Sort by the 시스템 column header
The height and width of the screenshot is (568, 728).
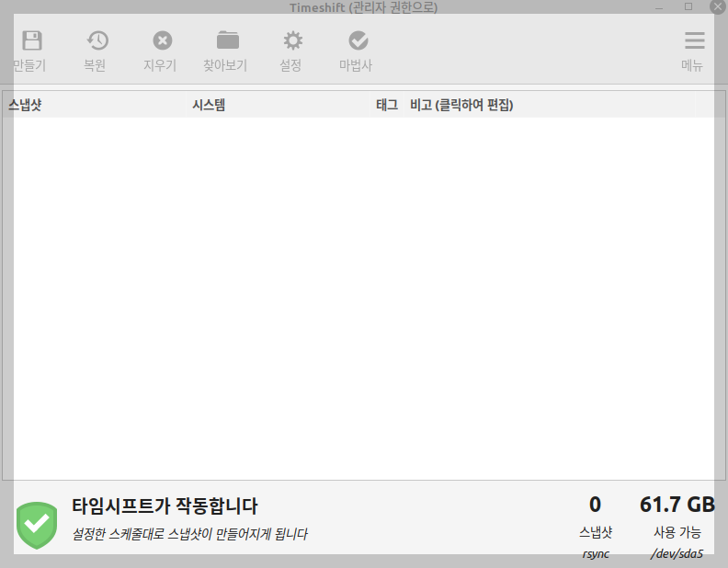(x=279, y=105)
